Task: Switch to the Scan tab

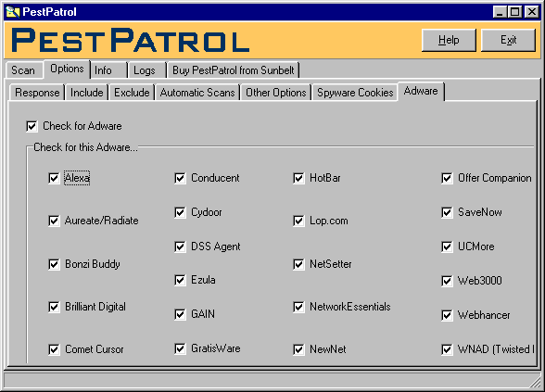Action: [x=24, y=70]
